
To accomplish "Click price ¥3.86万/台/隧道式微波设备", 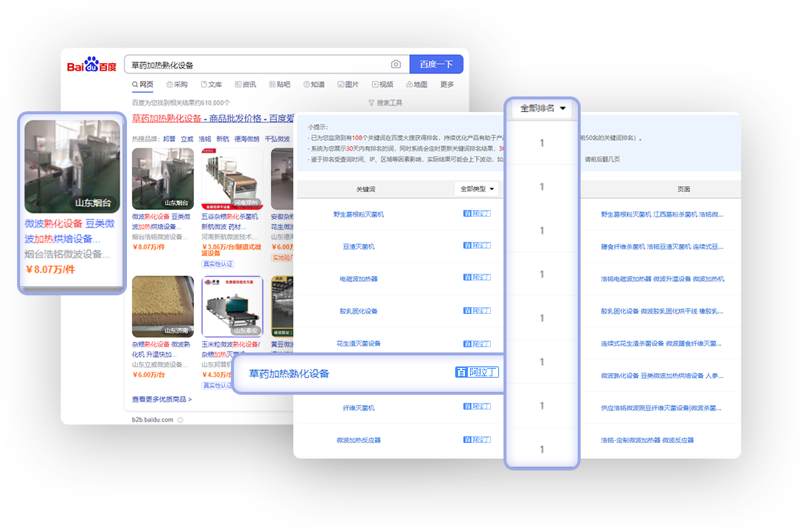I will [x=232, y=250].
